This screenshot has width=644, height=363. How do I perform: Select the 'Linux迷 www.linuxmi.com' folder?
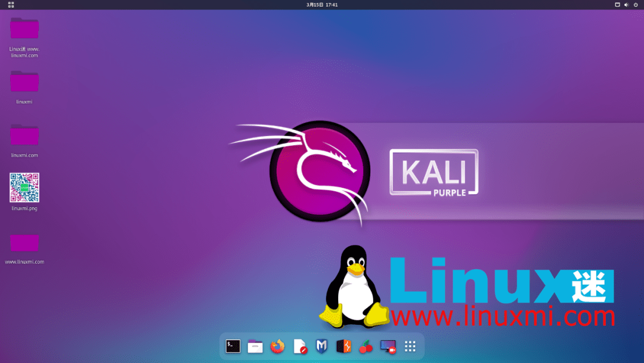(24, 28)
